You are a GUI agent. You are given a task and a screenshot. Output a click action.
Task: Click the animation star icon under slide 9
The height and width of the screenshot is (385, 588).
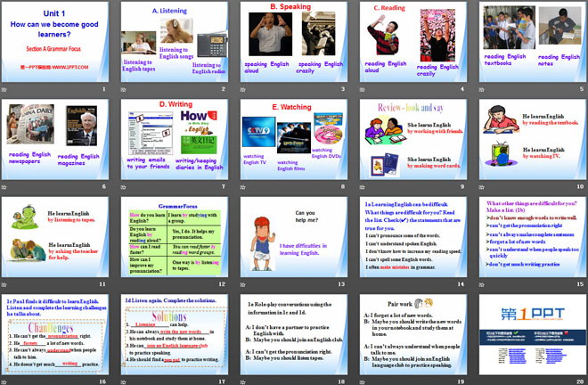(x=362, y=187)
